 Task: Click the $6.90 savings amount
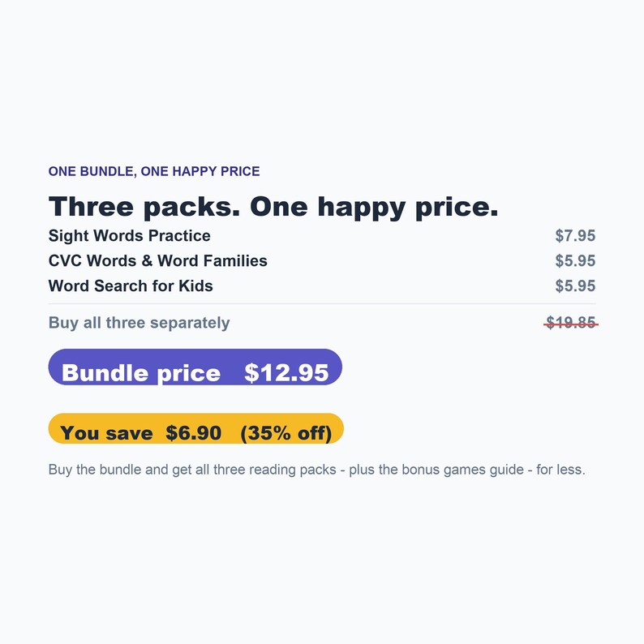click(194, 433)
